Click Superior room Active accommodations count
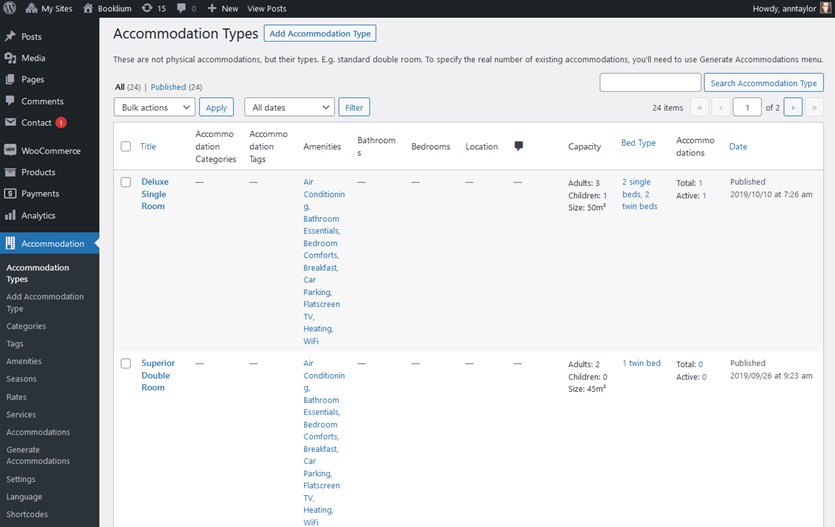This screenshot has height=527, width=835. (x=704, y=377)
